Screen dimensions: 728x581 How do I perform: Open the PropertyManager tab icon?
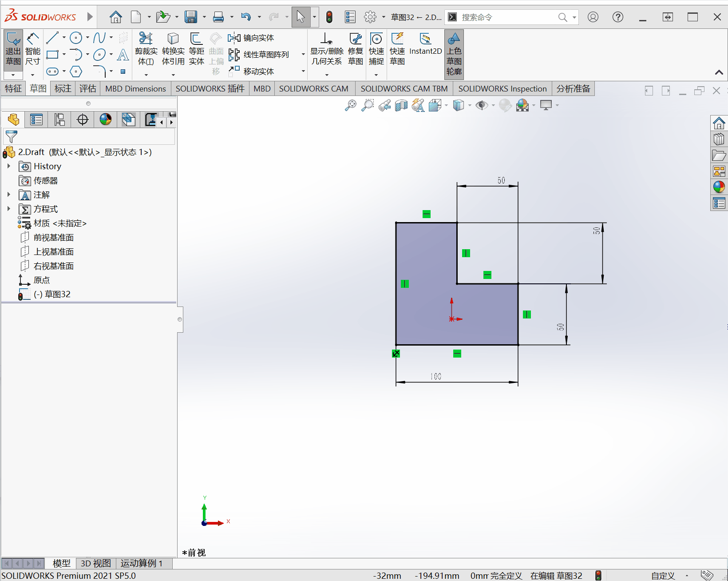pyautogui.click(x=36, y=119)
